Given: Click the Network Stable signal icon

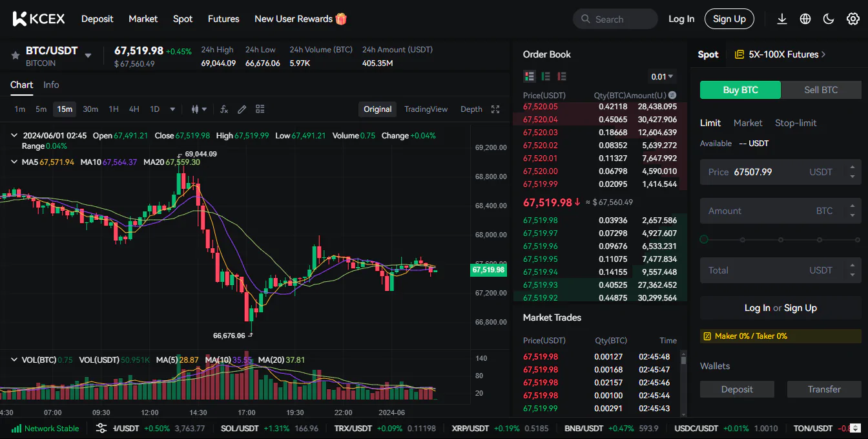Looking at the screenshot, I should (17, 428).
